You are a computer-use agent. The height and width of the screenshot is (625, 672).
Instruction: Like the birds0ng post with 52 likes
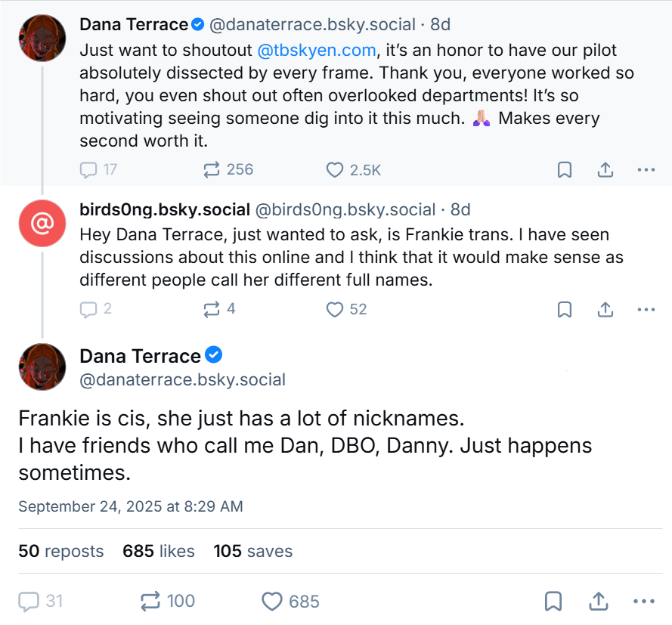[335, 309]
